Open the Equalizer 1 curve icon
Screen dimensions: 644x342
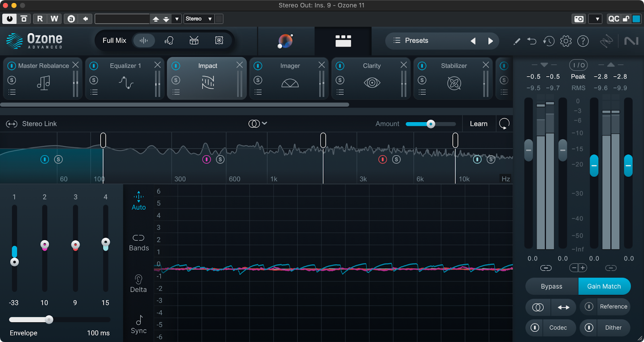tap(126, 83)
